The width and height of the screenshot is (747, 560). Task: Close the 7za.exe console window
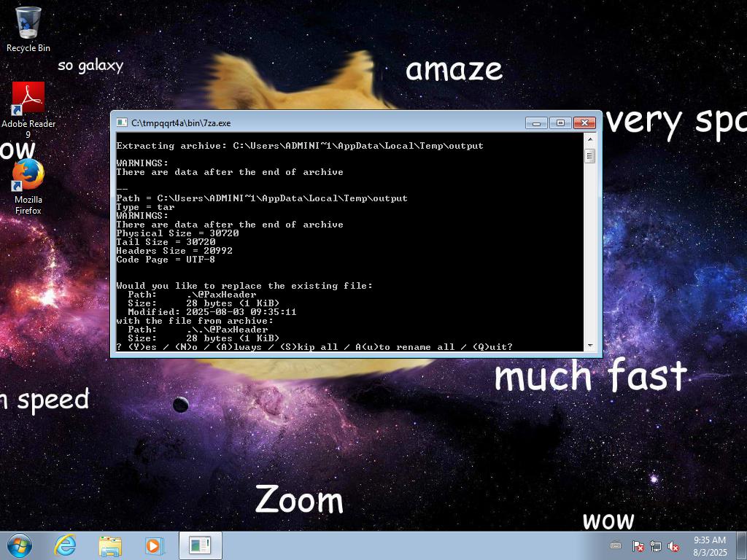pyautogui.click(x=584, y=122)
